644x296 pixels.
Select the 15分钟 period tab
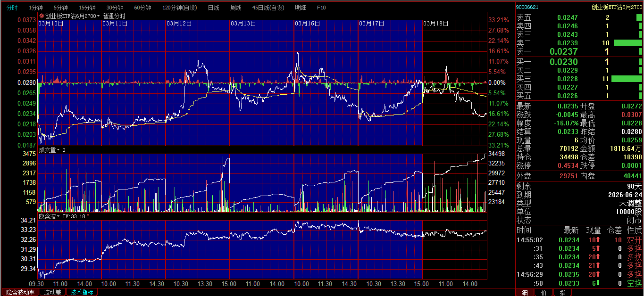tap(87, 8)
